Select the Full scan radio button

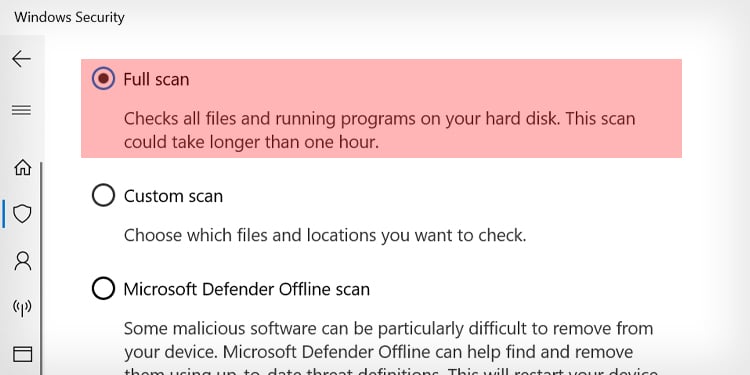pyautogui.click(x=103, y=78)
